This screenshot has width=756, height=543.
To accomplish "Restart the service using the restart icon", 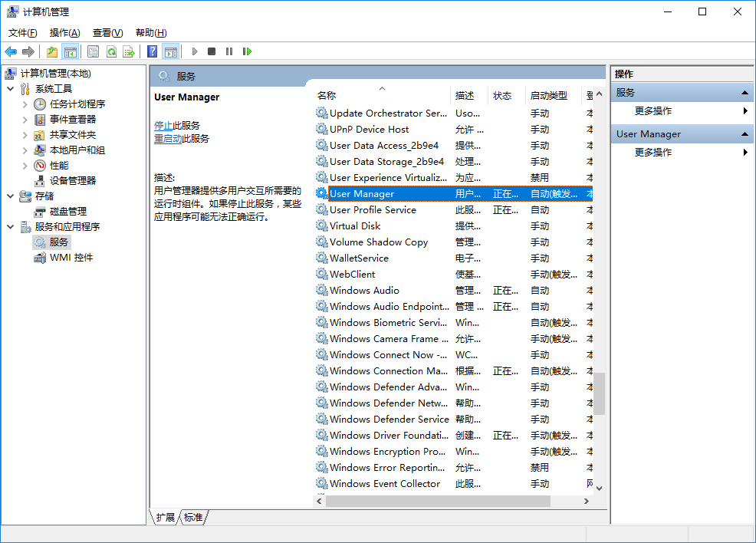I will click(x=248, y=51).
